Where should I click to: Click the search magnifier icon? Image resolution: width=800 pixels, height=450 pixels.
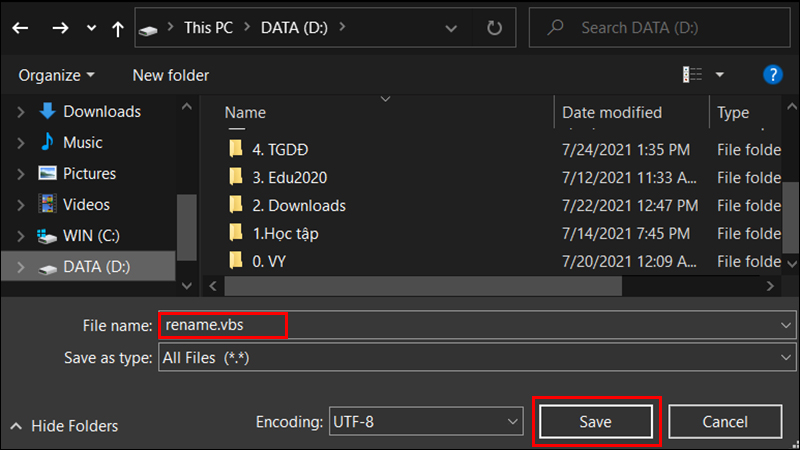click(x=556, y=27)
